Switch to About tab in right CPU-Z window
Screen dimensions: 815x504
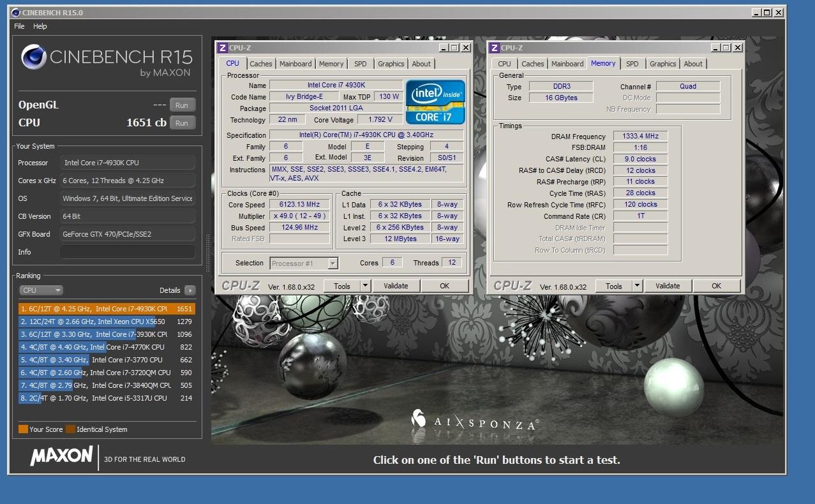point(693,64)
